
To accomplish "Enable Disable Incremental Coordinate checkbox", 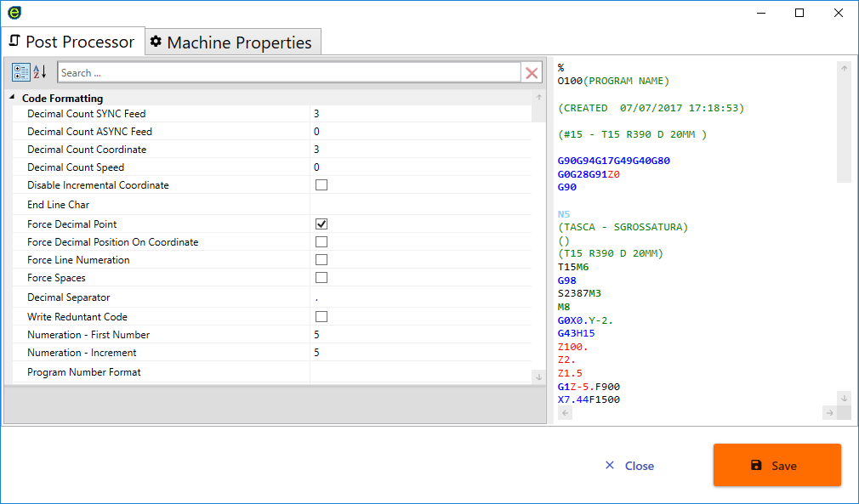I will tap(321, 185).
